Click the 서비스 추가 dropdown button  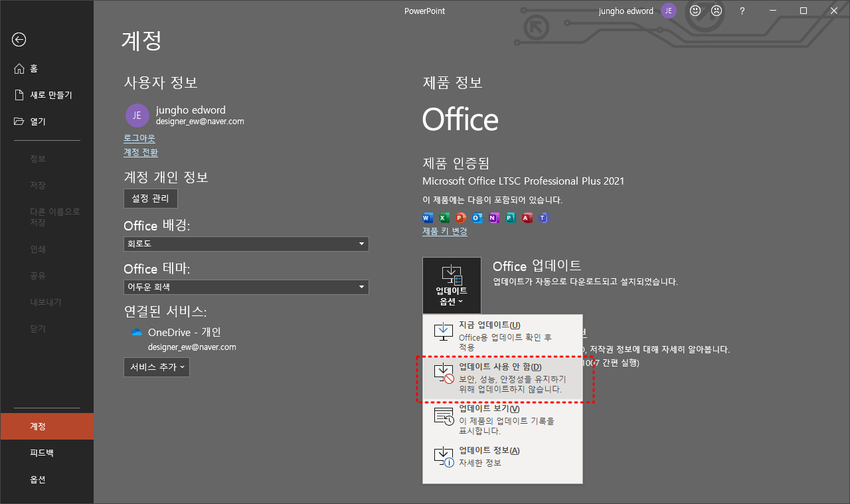click(x=156, y=367)
